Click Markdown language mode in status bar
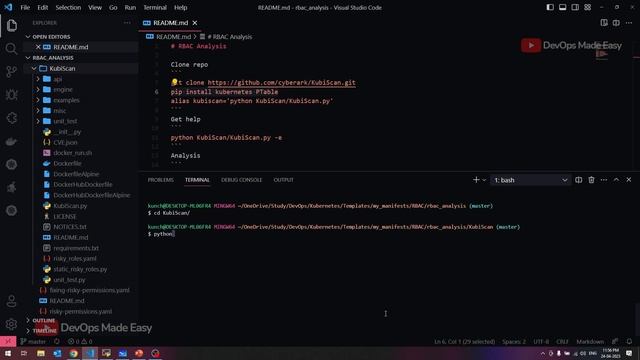Screen dimensions: 640x360 [x=590, y=341]
